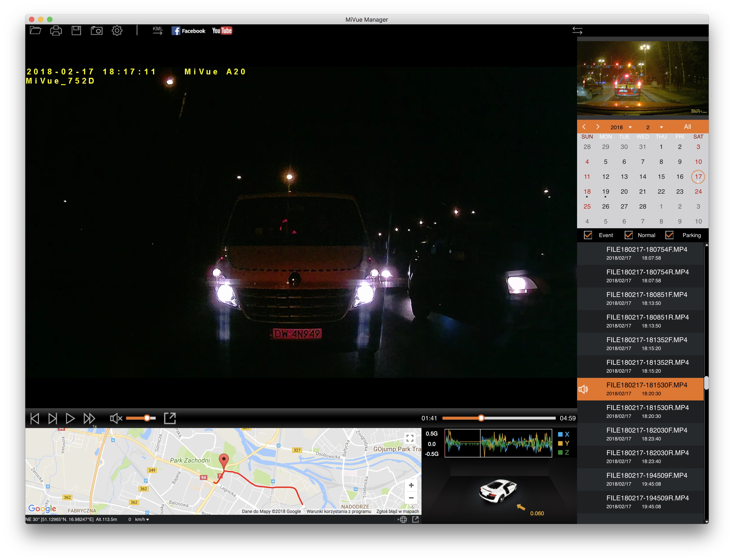Seek on the video progress bar

[x=499, y=418]
